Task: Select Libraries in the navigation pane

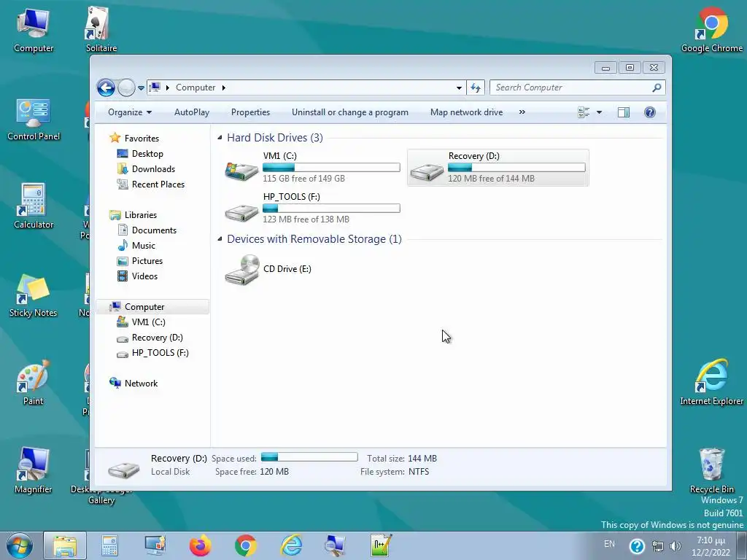Action: [x=141, y=215]
